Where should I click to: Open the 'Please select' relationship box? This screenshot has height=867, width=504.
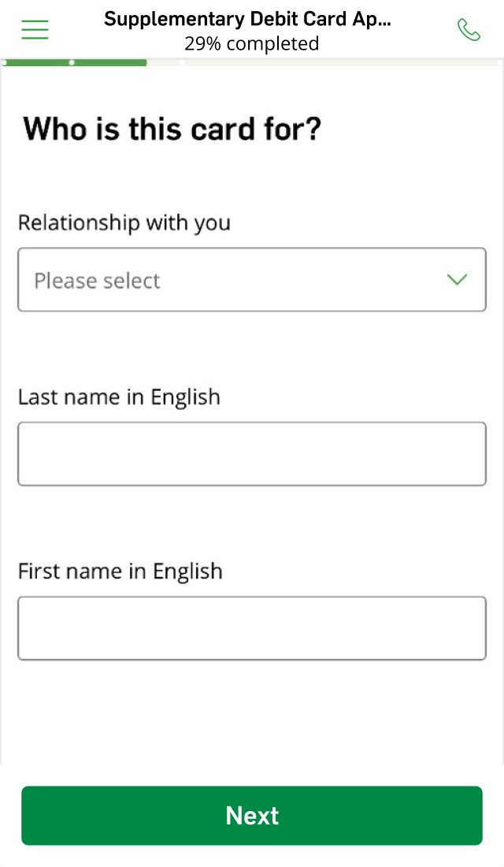click(236, 280)
